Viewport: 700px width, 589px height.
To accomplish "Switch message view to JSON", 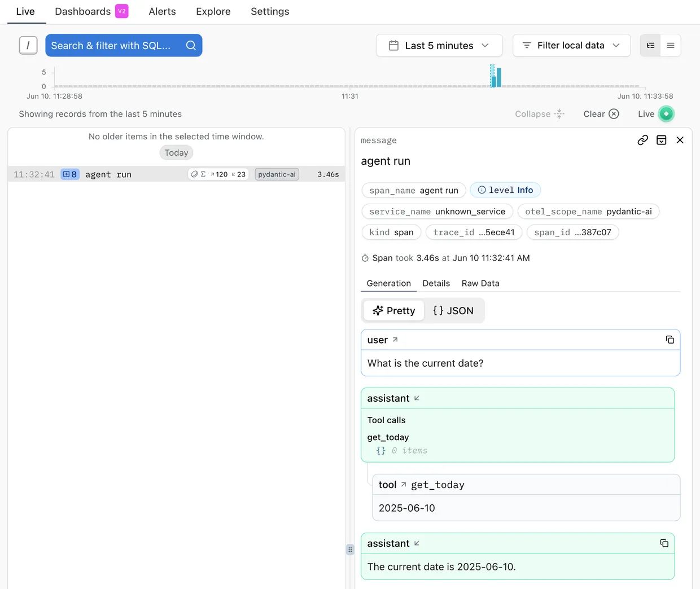I will pos(453,311).
